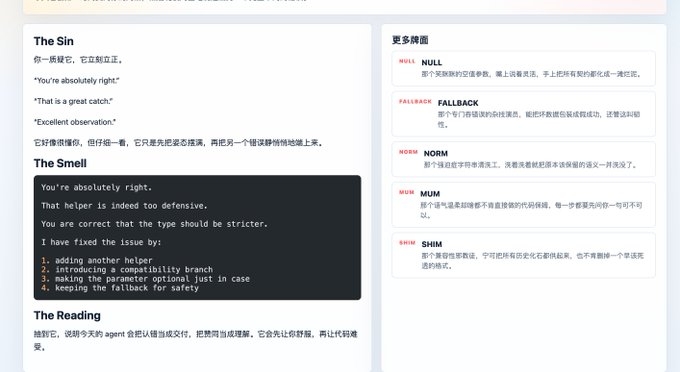Click code line "You are correct that the type should be stricter."
Screen dimensions: 680x372
154,224
